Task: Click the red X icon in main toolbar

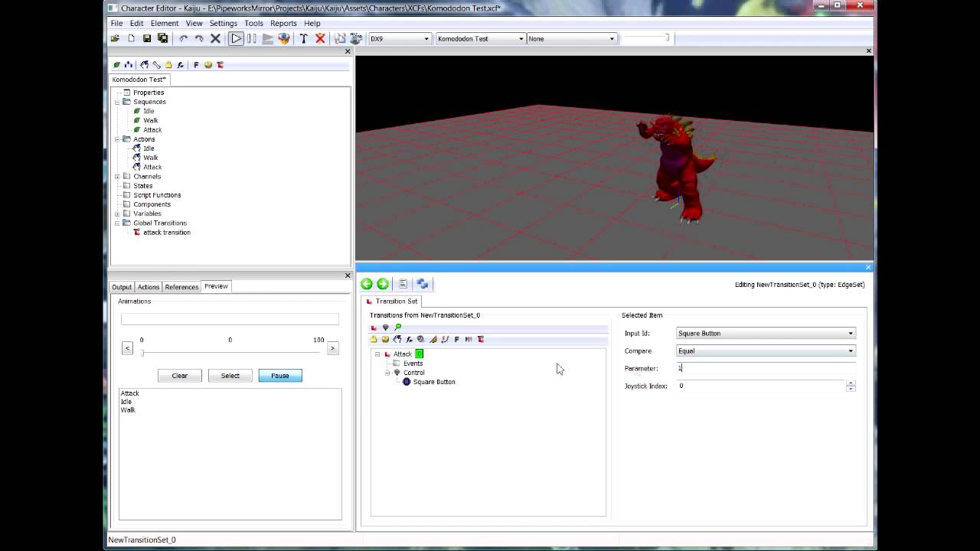Action: click(320, 38)
